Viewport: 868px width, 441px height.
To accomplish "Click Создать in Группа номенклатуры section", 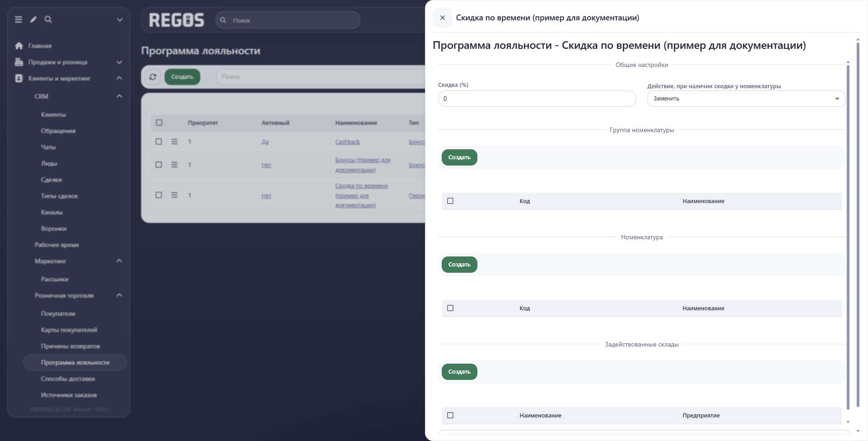I will [459, 157].
